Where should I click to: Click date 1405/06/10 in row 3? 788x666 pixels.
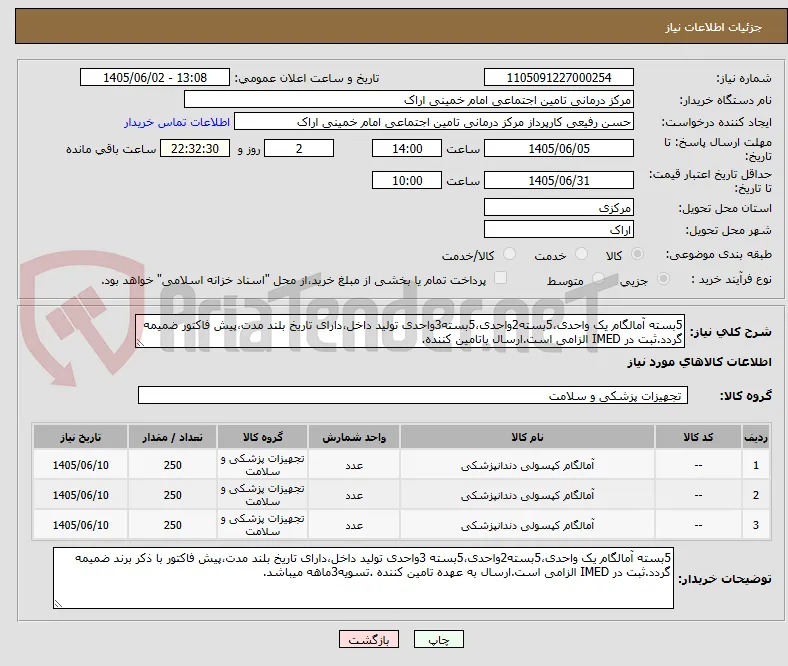click(80, 525)
